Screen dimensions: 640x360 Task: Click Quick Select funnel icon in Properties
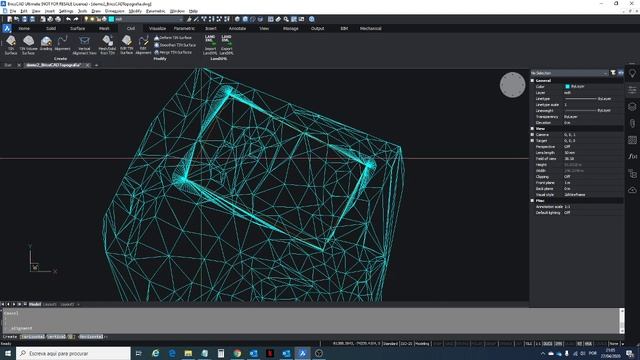tap(613, 73)
